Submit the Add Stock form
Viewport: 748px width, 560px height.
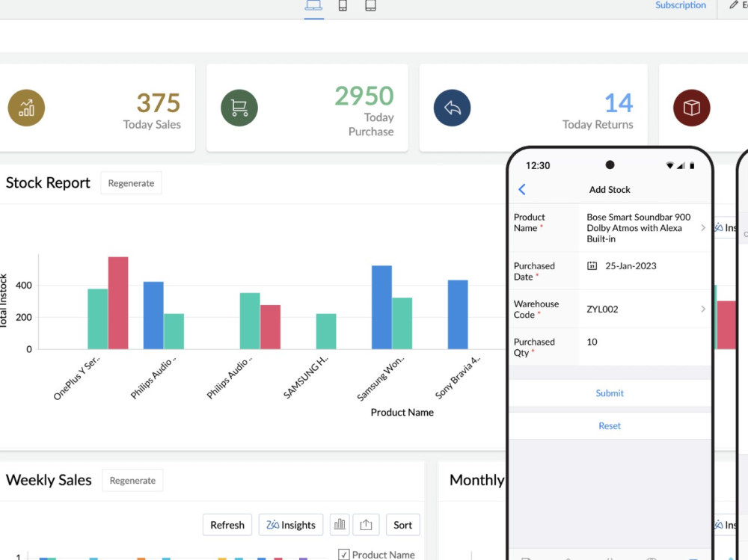[x=609, y=393]
